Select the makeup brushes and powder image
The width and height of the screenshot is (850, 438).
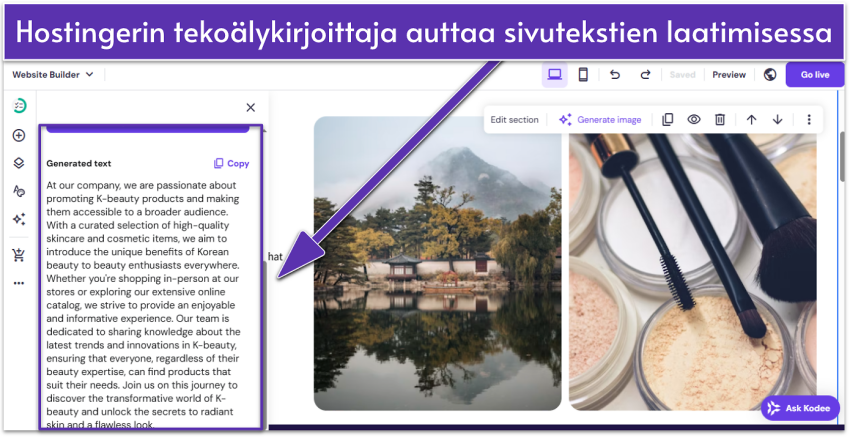click(x=693, y=271)
